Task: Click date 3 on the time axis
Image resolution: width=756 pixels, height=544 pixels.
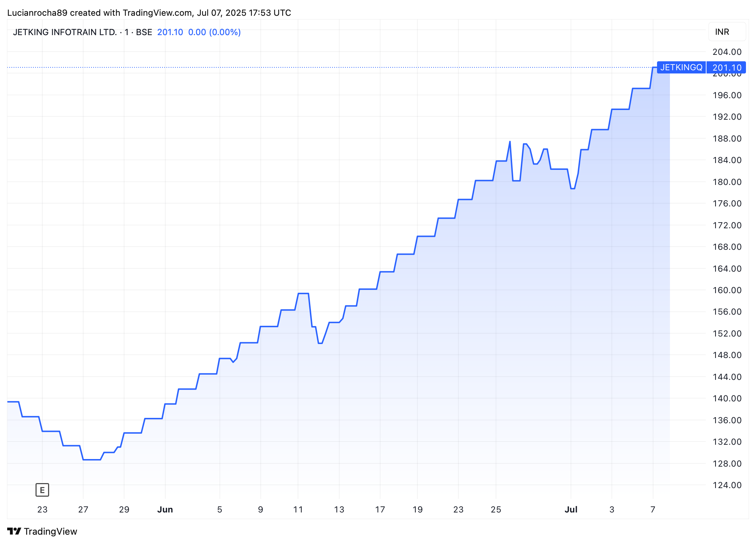Action: pyautogui.click(x=612, y=510)
